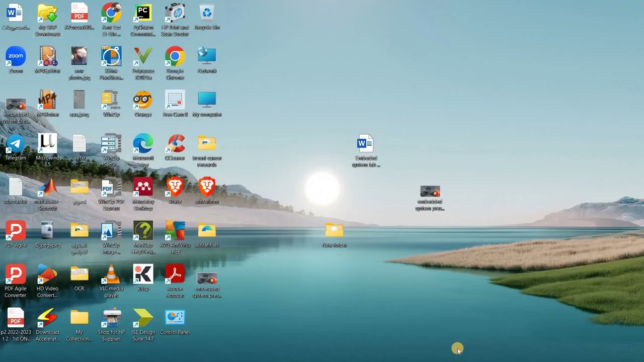Select the HD Video Converter shortcut
This screenshot has width=644, height=362.
pyautogui.click(x=47, y=282)
